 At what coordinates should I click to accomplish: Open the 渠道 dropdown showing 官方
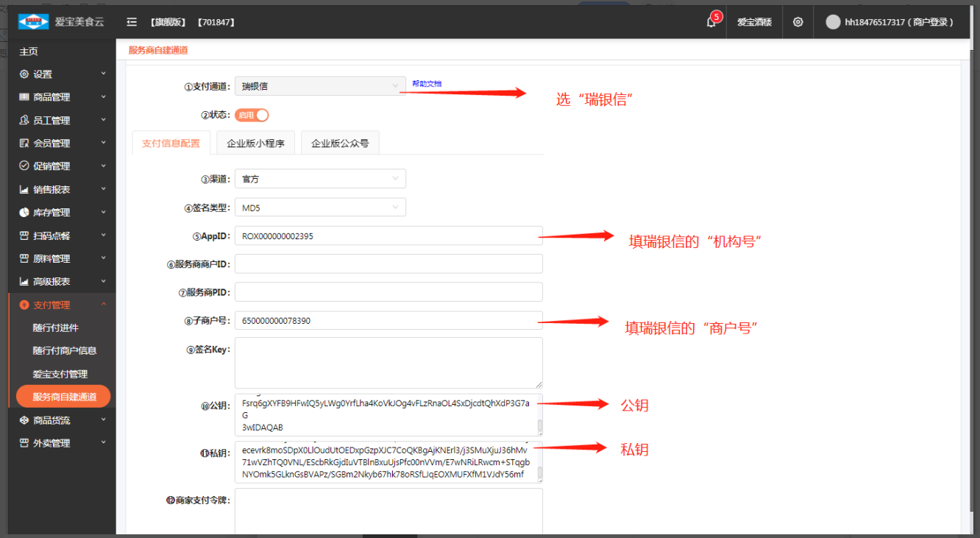pyautogui.click(x=320, y=179)
